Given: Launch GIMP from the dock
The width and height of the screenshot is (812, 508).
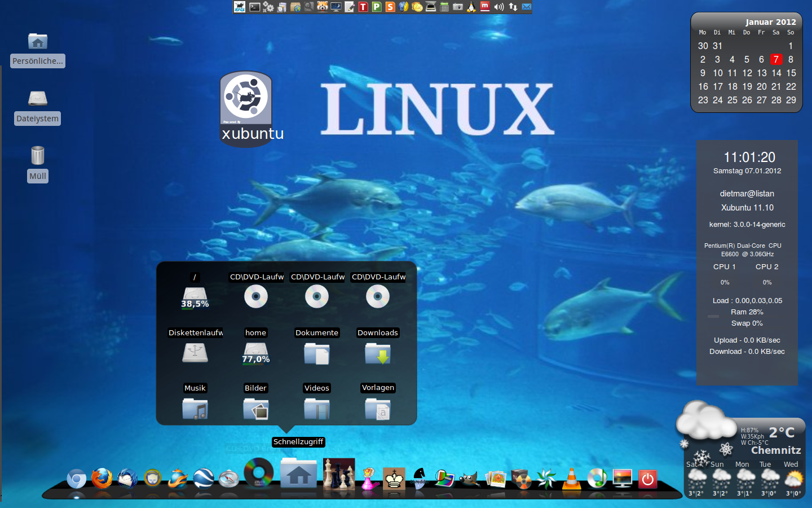Looking at the screenshot, I should click(x=469, y=479).
